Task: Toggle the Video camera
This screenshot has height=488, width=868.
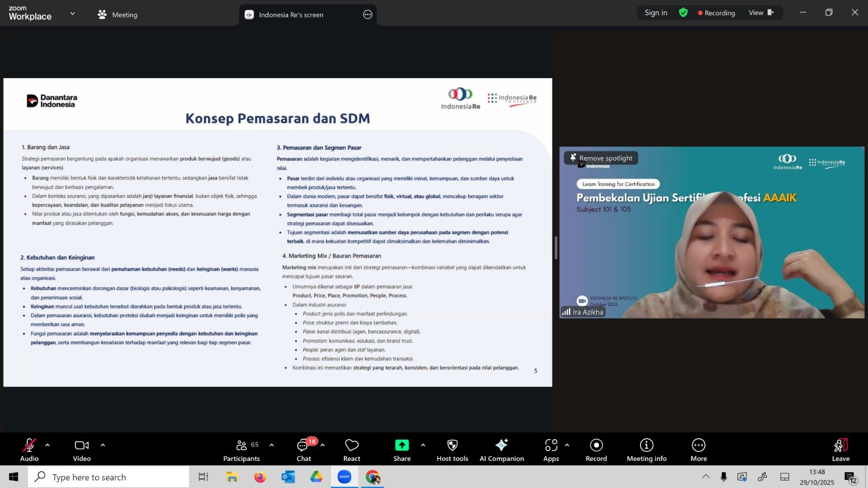Action: click(82, 450)
